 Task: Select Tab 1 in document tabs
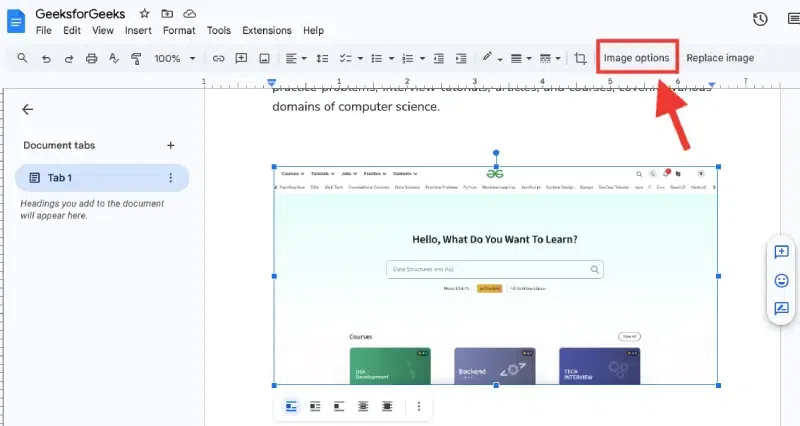tap(102, 178)
